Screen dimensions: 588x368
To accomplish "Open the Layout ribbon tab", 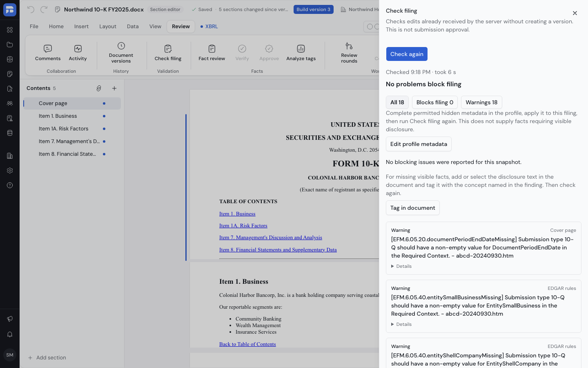I will click(x=108, y=27).
